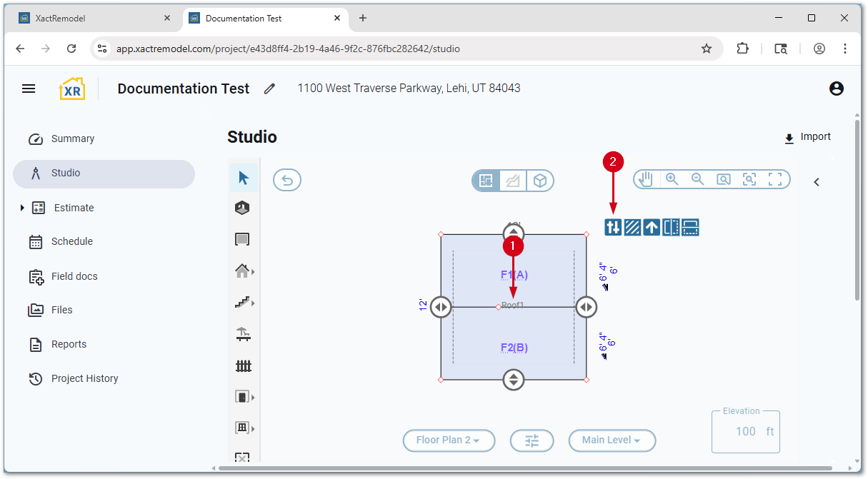The width and height of the screenshot is (868, 479).
Task: Click the undo button
Action: pos(287,181)
